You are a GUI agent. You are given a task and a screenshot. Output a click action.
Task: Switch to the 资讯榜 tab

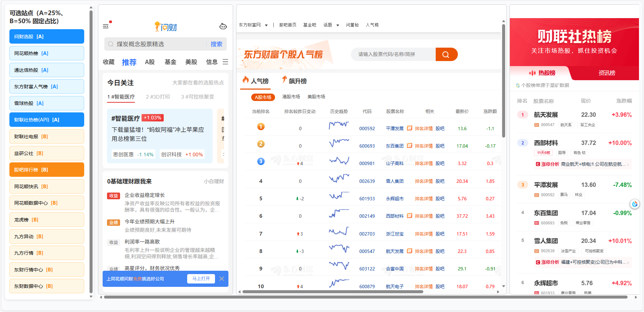point(607,73)
